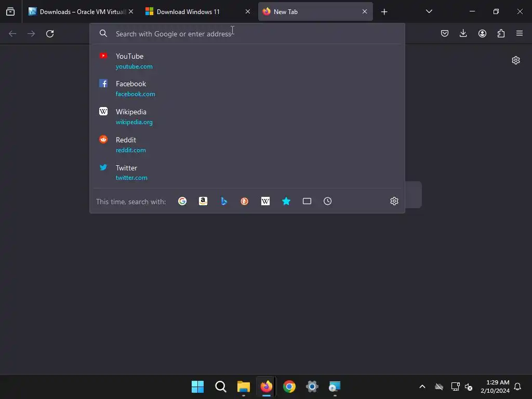Launch Google Chrome from taskbar
532x399 pixels.
[x=289, y=387]
